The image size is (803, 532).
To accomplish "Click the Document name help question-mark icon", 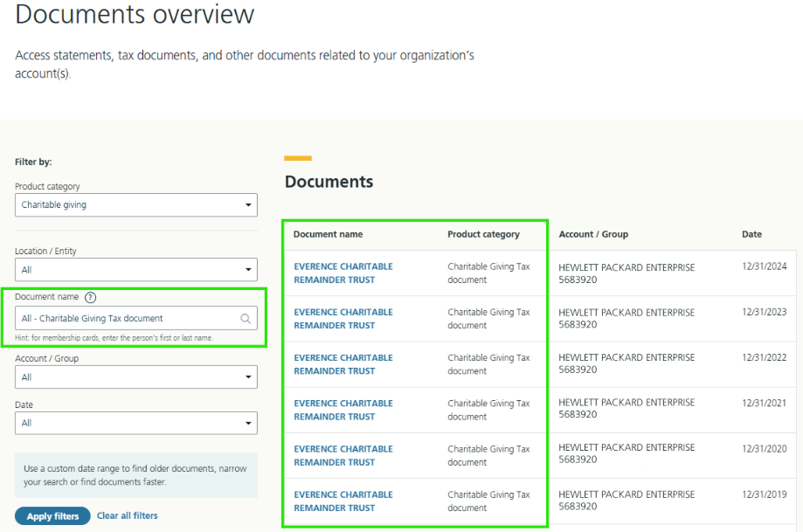I will coord(90,297).
